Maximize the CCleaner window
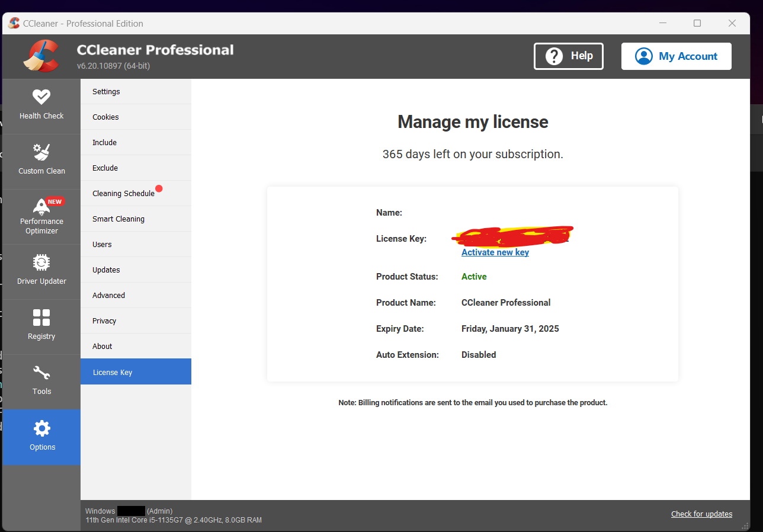The width and height of the screenshot is (763, 532). click(x=697, y=24)
